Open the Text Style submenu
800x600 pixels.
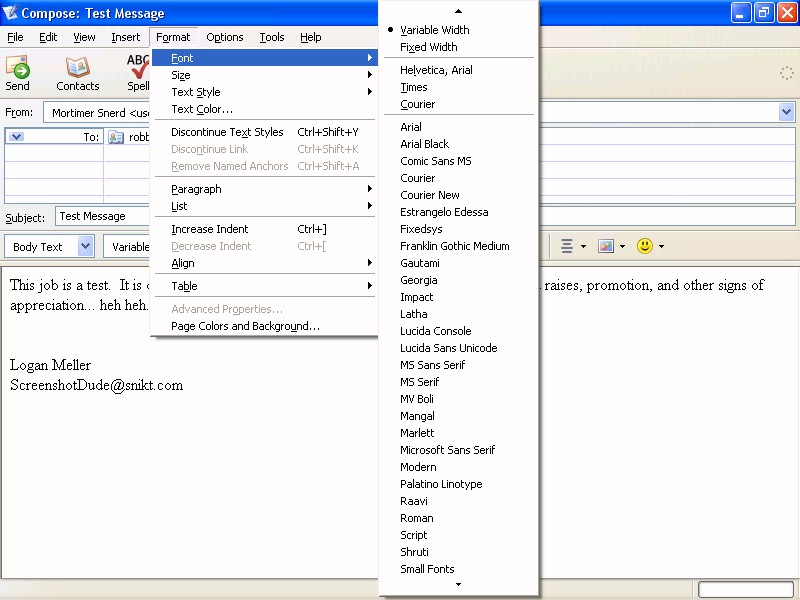click(265, 92)
